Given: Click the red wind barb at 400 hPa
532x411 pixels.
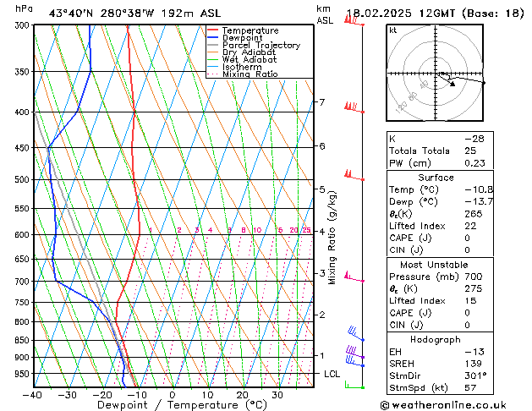Looking at the screenshot, I should (x=354, y=108).
